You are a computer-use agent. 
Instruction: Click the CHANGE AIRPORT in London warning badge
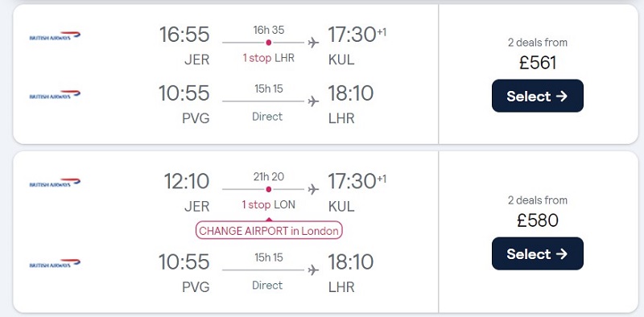tap(269, 230)
